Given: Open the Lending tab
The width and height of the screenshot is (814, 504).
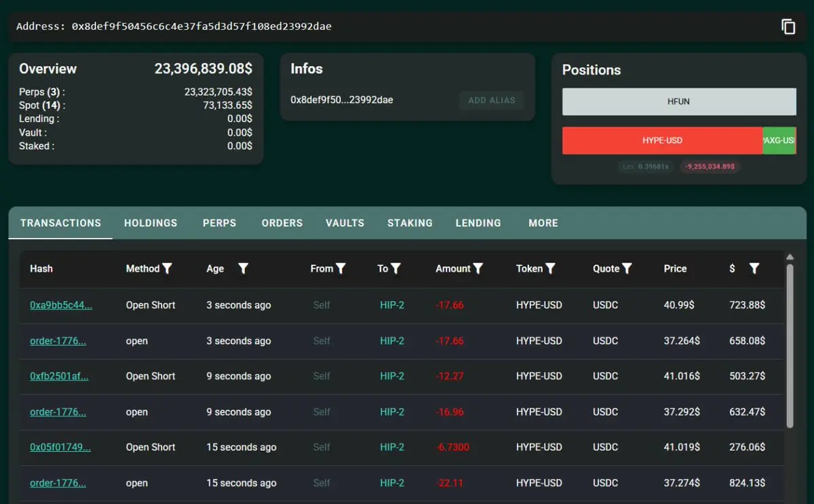Looking at the screenshot, I should [x=478, y=222].
